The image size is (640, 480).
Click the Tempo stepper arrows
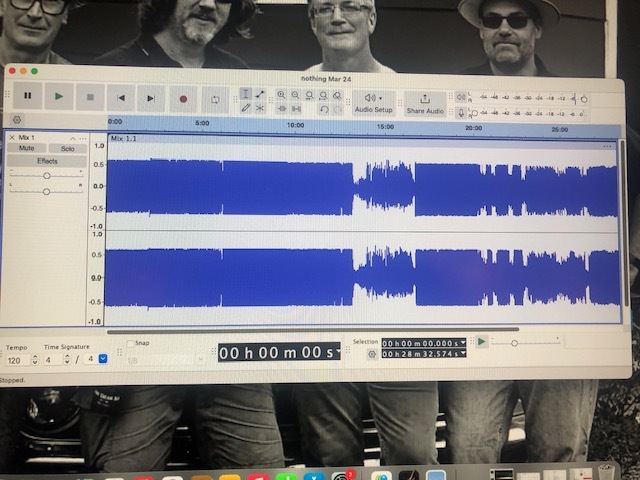click(35, 360)
